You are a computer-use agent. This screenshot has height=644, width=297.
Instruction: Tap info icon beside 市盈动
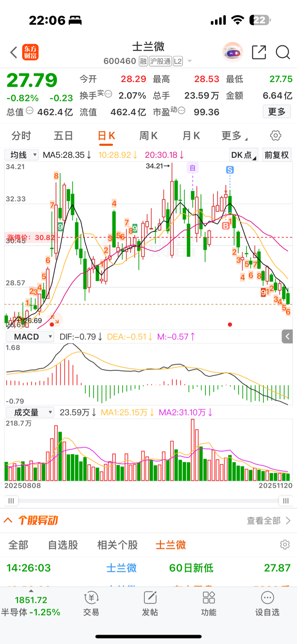[x=181, y=111]
